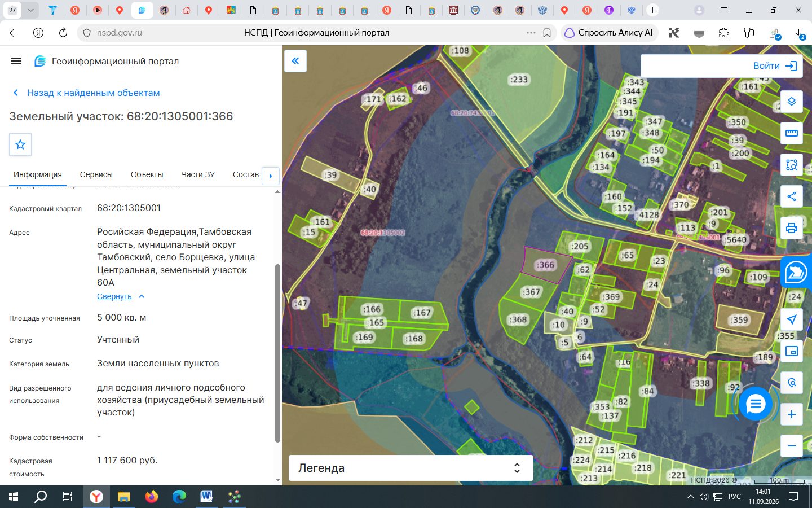Viewport: 812px width, 508px height.
Task: Open Word from the Windows taskbar
Action: pyautogui.click(x=206, y=497)
